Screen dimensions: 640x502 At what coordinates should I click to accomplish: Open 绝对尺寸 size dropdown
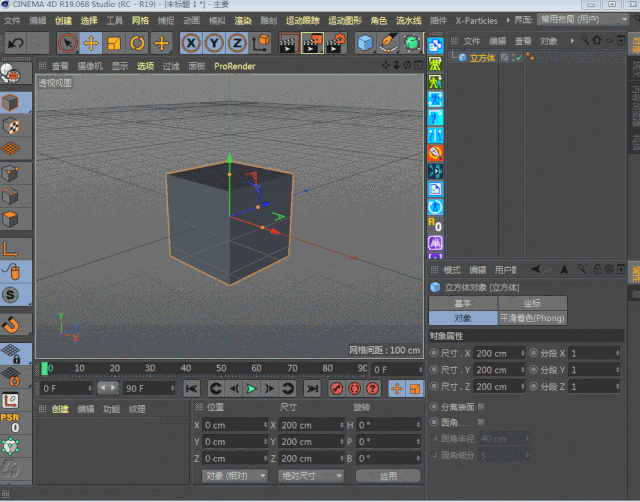coord(311,476)
